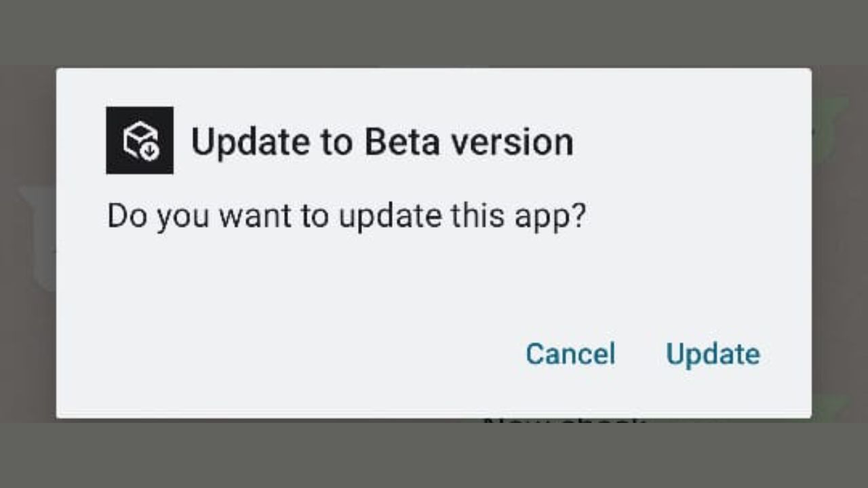The height and width of the screenshot is (488, 868).
Task: Click the package download icon in dialog
Action: [x=140, y=140]
